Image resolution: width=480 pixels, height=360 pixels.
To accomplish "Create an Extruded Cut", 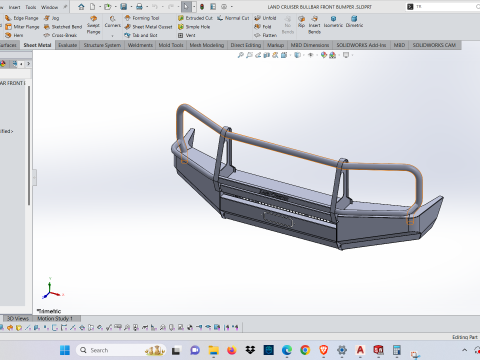I will pos(195,18).
